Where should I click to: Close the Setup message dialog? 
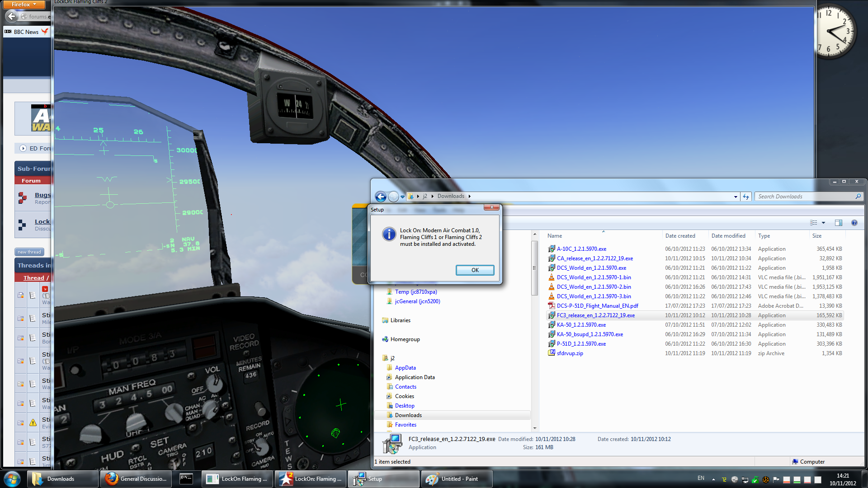click(x=491, y=207)
